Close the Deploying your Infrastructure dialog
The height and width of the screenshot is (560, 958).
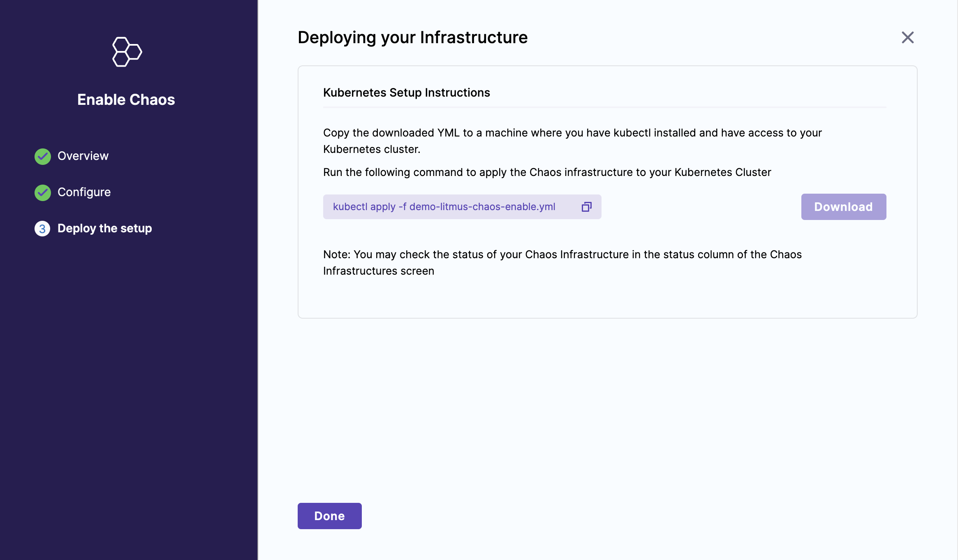click(907, 37)
